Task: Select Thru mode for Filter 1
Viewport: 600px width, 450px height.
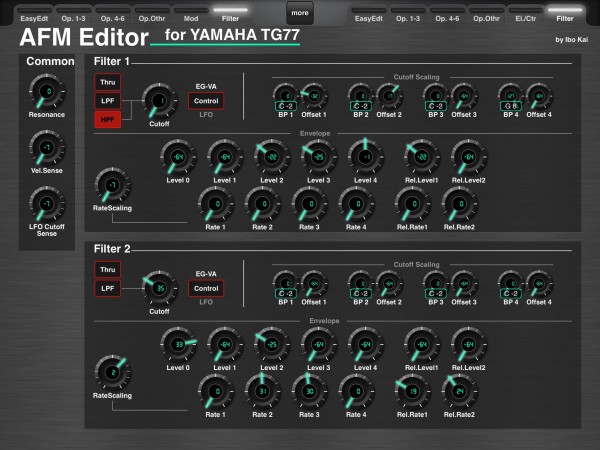Action: tap(108, 82)
